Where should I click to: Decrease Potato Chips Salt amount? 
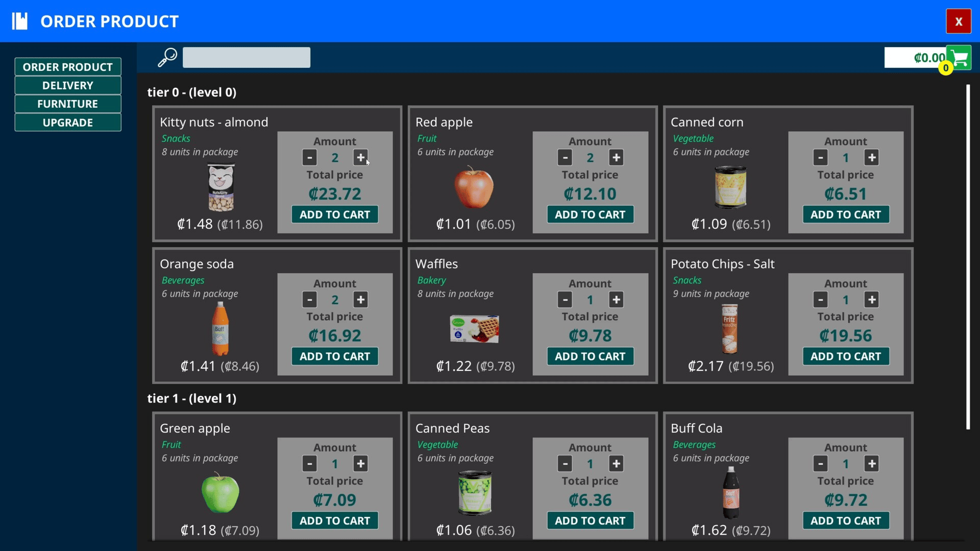coord(820,300)
